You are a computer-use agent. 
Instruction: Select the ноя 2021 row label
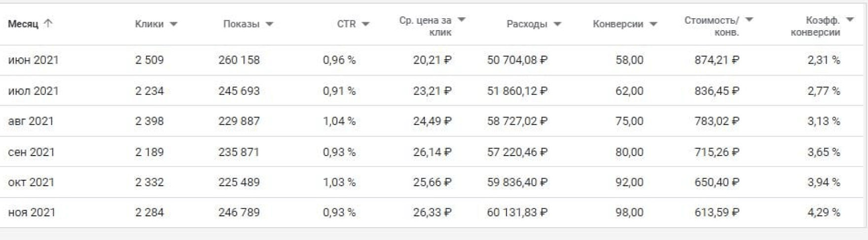click(32, 213)
